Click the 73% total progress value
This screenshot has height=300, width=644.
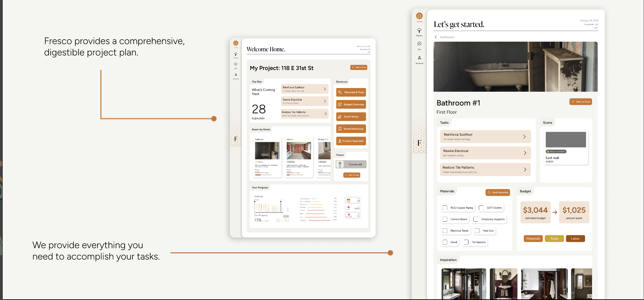click(x=258, y=220)
